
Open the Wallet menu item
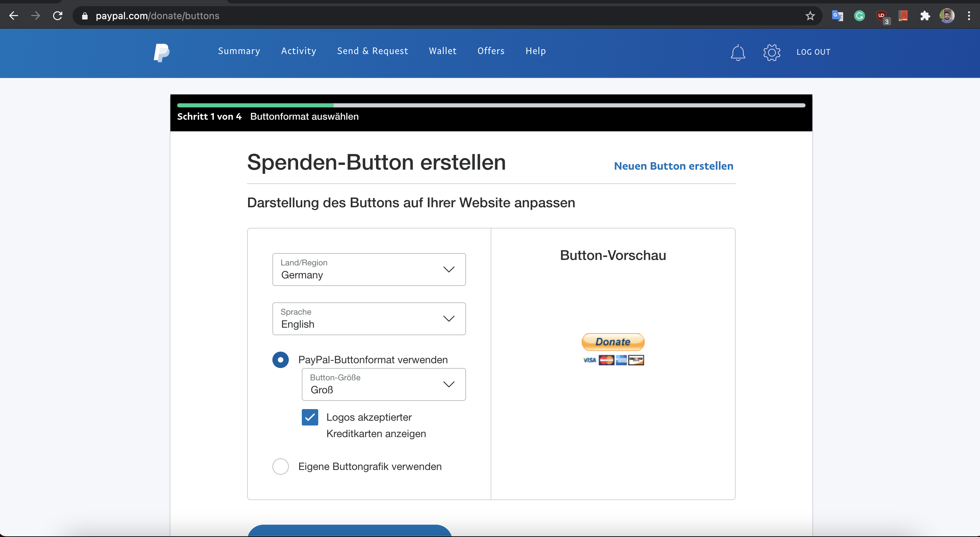442,51
